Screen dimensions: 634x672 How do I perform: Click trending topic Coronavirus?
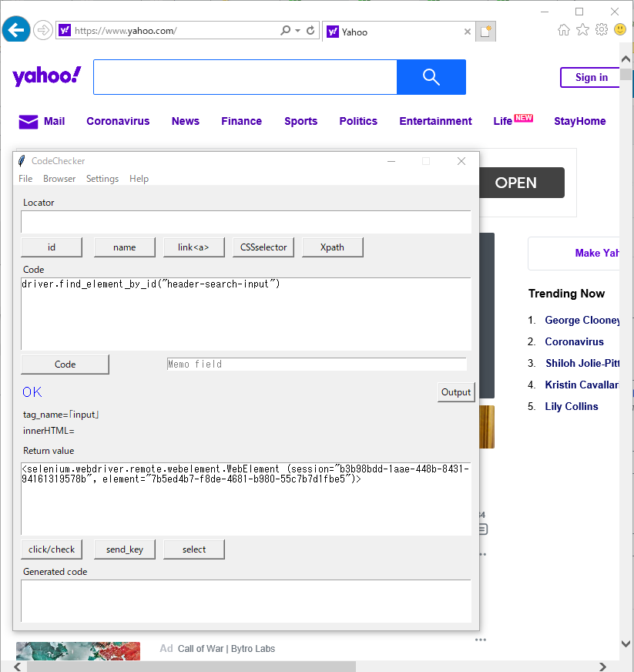(x=574, y=341)
